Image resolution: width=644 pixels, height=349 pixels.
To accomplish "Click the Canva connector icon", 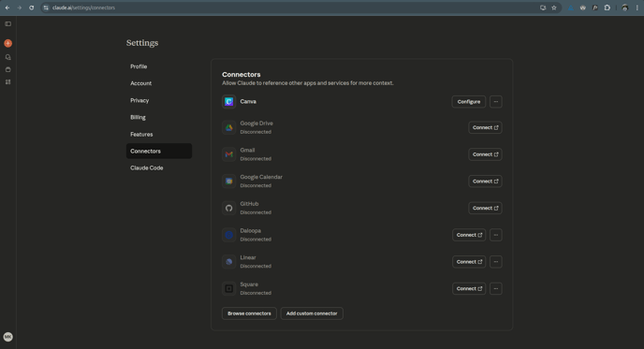I will click(228, 101).
